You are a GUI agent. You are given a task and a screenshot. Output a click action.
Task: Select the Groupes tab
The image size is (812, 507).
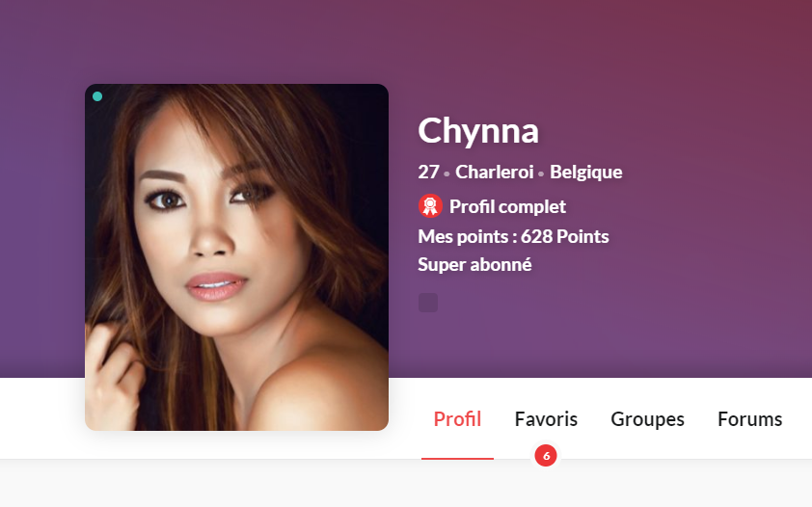point(647,419)
